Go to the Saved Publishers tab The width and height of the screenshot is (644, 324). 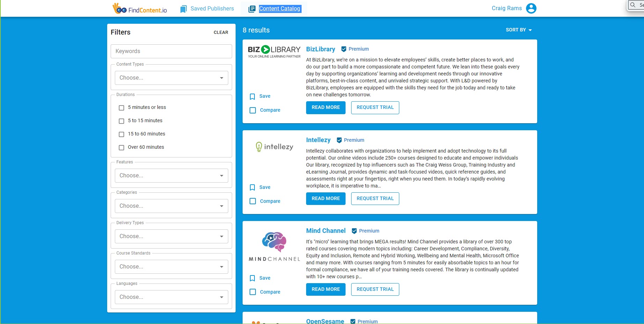point(212,9)
